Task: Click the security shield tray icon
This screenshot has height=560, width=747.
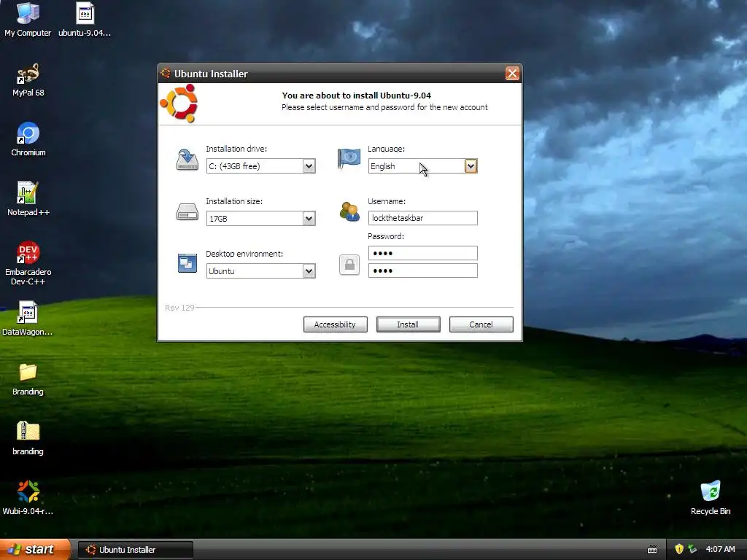Action: point(679,549)
